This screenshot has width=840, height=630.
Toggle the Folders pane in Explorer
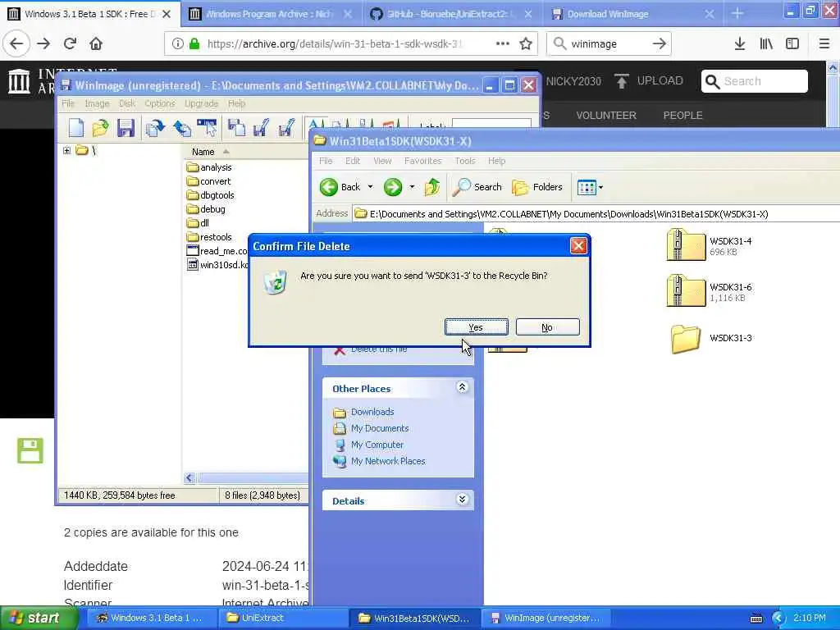point(537,187)
